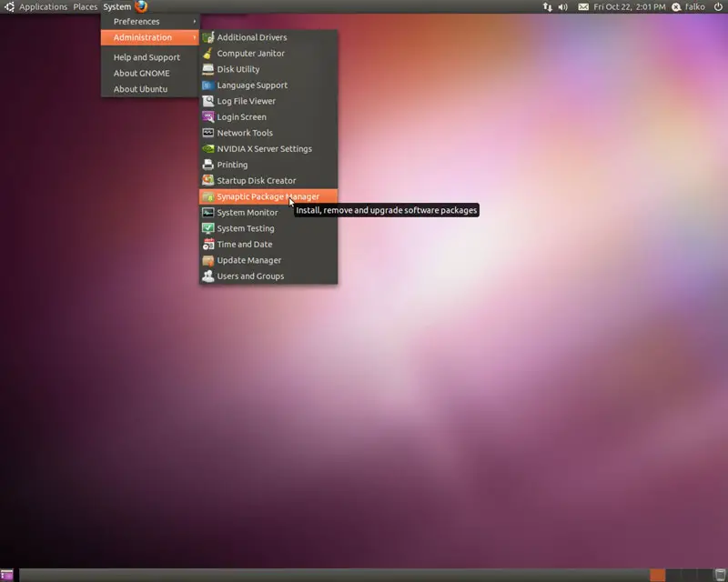Choose About GNOME

point(150,74)
